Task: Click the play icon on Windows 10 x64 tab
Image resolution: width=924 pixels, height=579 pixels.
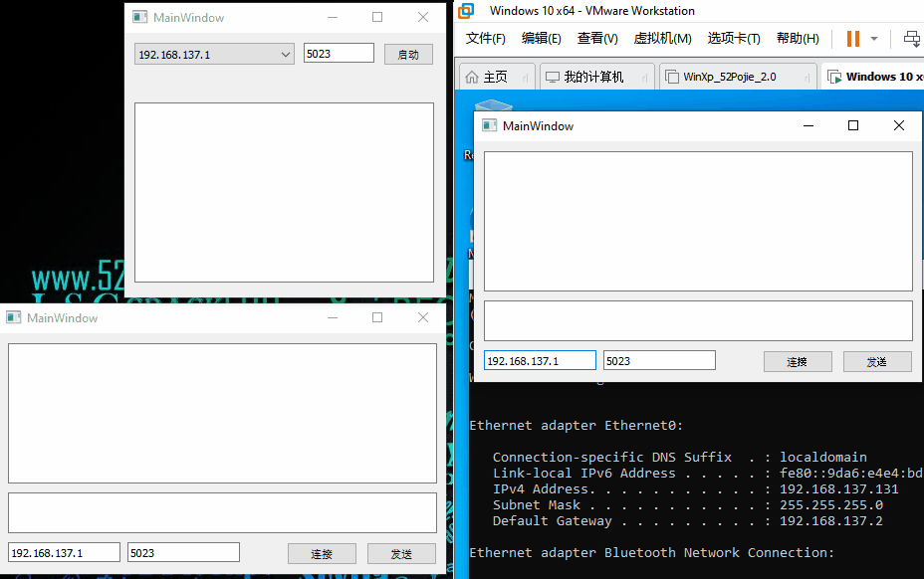Action: 836,76
